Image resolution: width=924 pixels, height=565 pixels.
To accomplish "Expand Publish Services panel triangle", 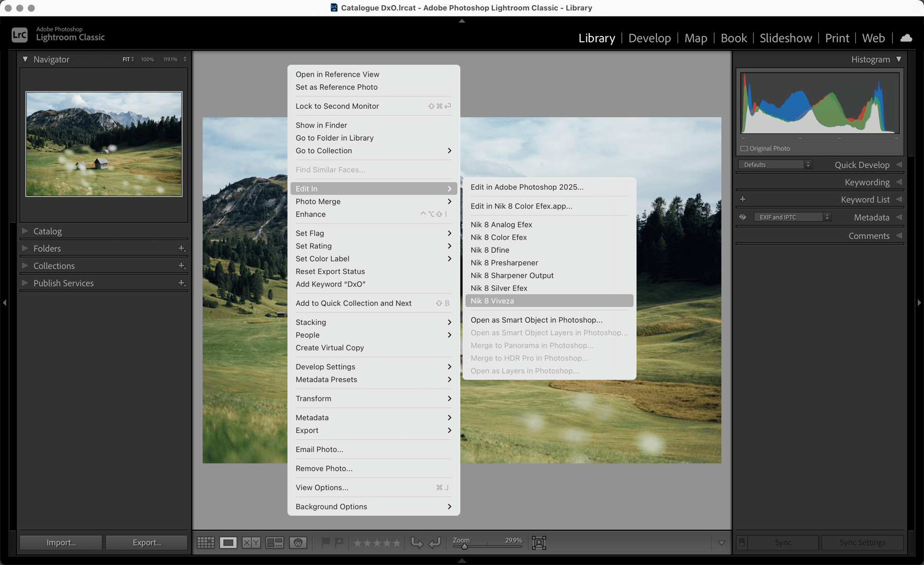I will click(x=25, y=284).
